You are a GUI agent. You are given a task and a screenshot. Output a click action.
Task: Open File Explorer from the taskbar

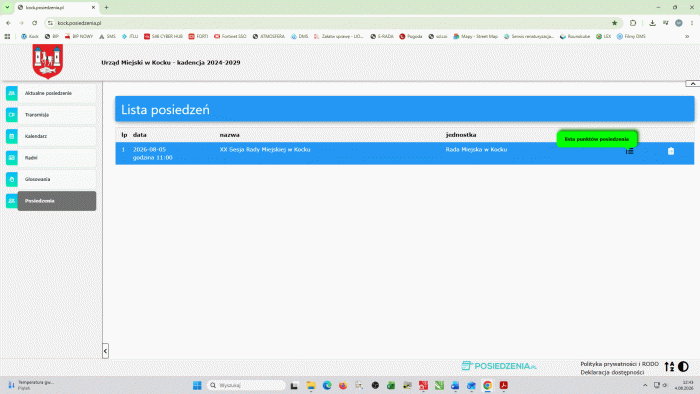(311, 386)
